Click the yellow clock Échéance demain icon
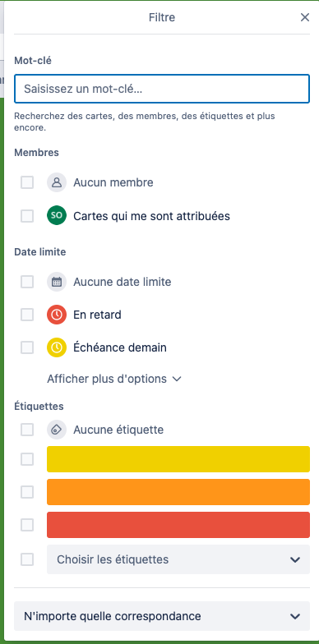 (57, 347)
